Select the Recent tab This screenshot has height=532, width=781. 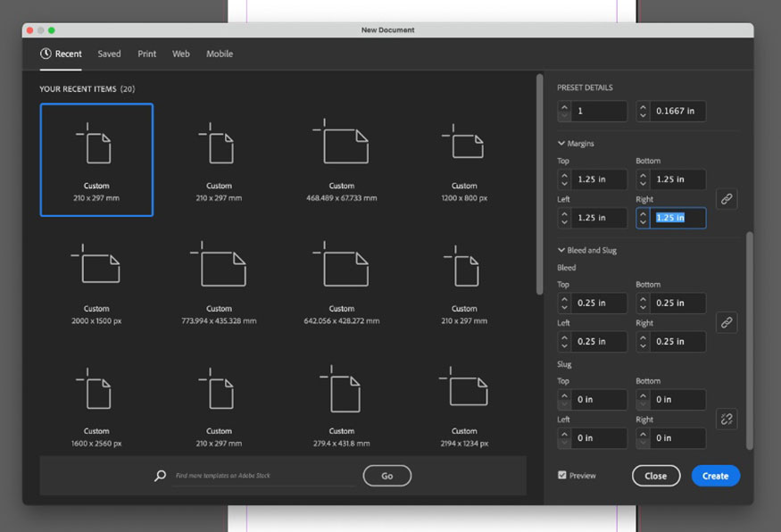[61, 54]
